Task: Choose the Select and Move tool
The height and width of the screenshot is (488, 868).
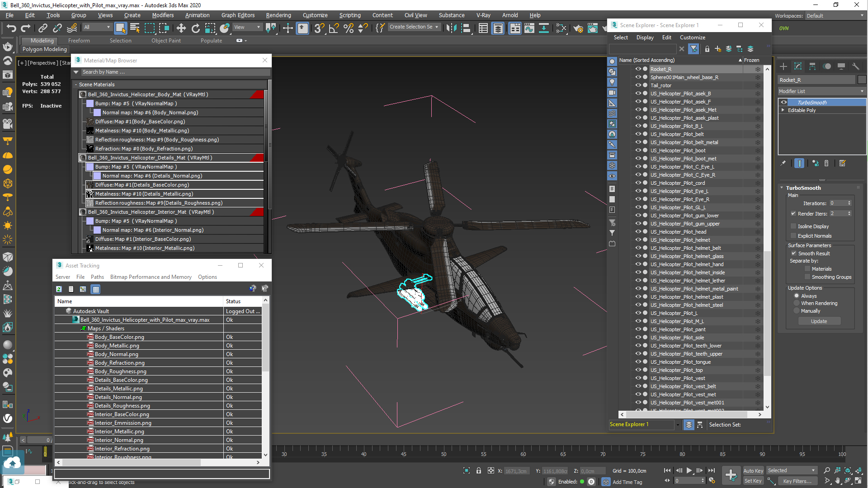Action: click(x=181, y=28)
